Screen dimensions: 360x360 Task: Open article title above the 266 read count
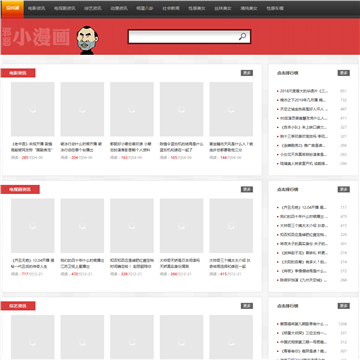(181, 263)
